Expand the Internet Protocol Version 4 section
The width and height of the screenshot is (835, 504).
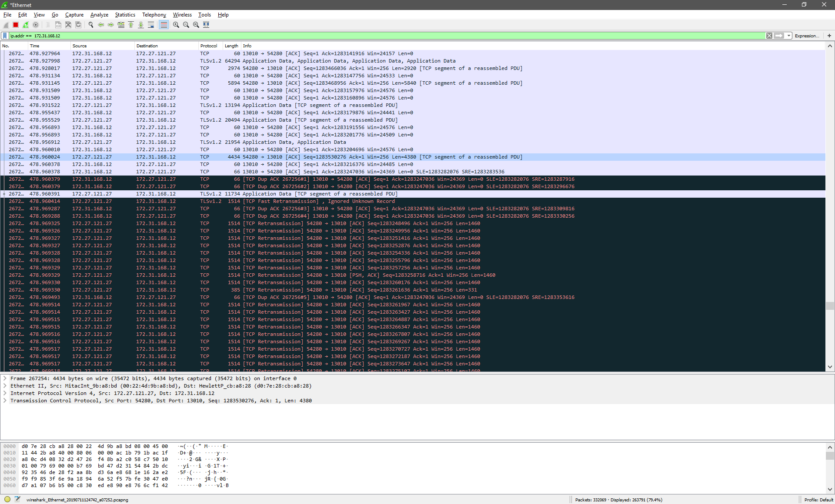[x=5, y=393]
